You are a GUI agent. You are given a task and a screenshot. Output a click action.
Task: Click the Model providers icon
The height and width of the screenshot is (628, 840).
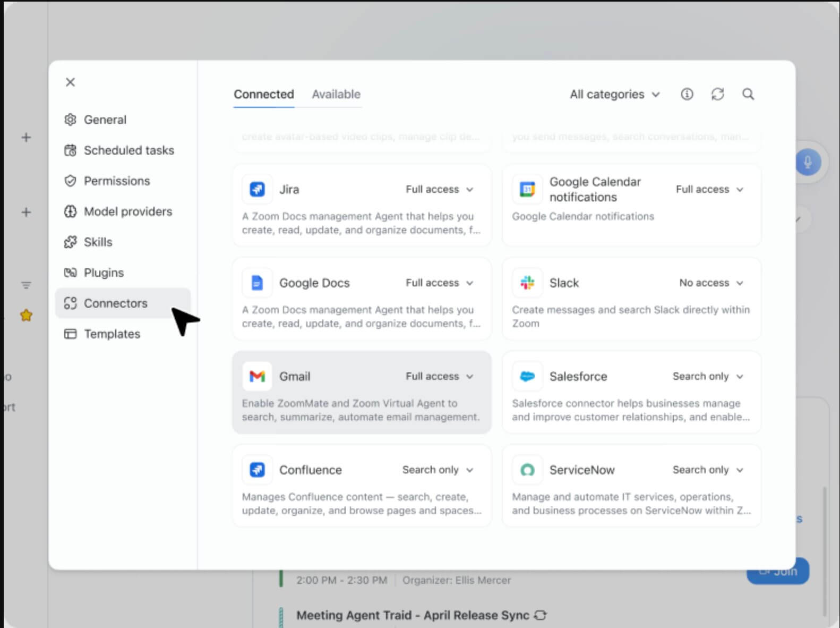70,211
